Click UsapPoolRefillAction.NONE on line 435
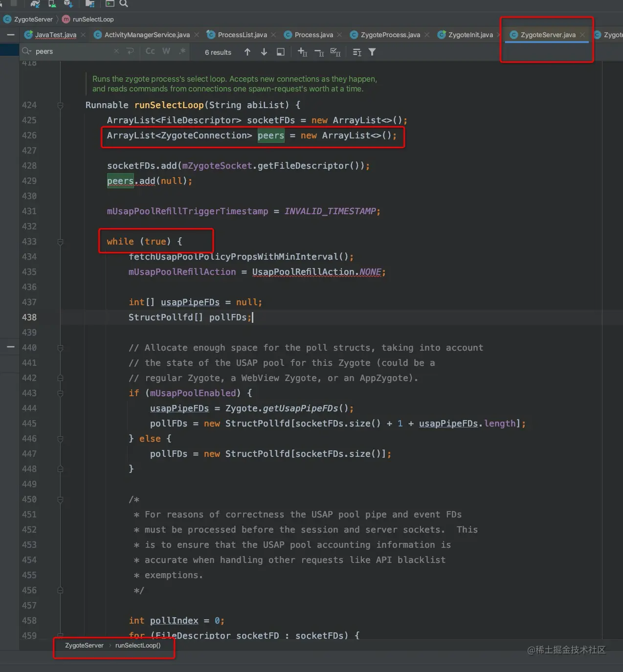 pos(316,272)
